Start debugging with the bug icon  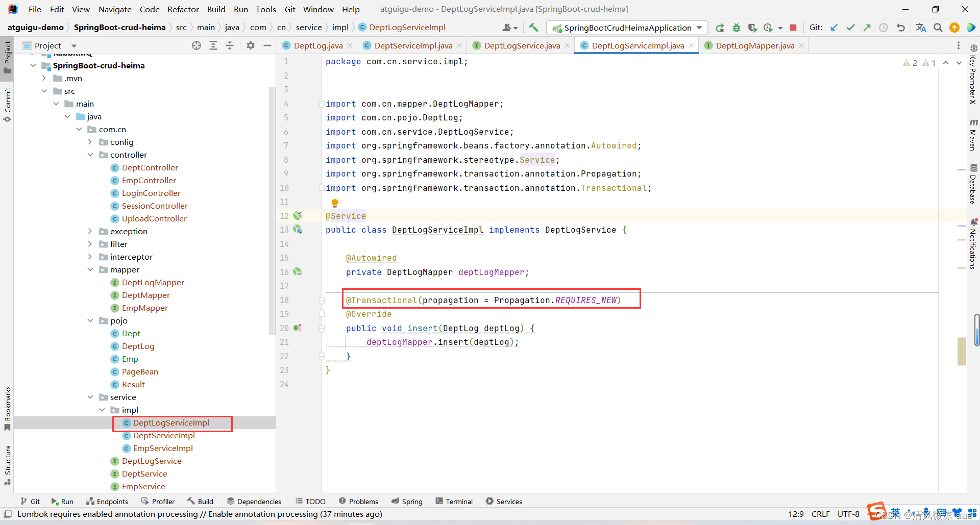(736, 28)
